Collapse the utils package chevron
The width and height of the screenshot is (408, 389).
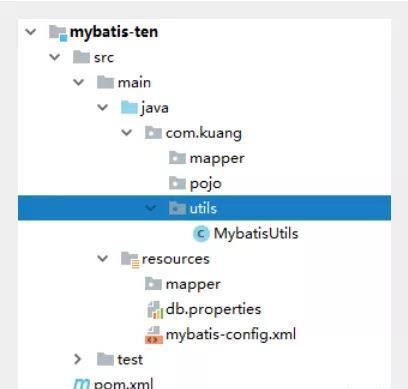click(151, 208)
